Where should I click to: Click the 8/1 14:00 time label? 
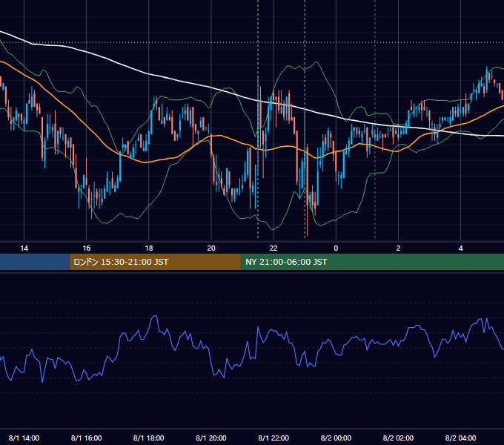[x=24, y=438]
